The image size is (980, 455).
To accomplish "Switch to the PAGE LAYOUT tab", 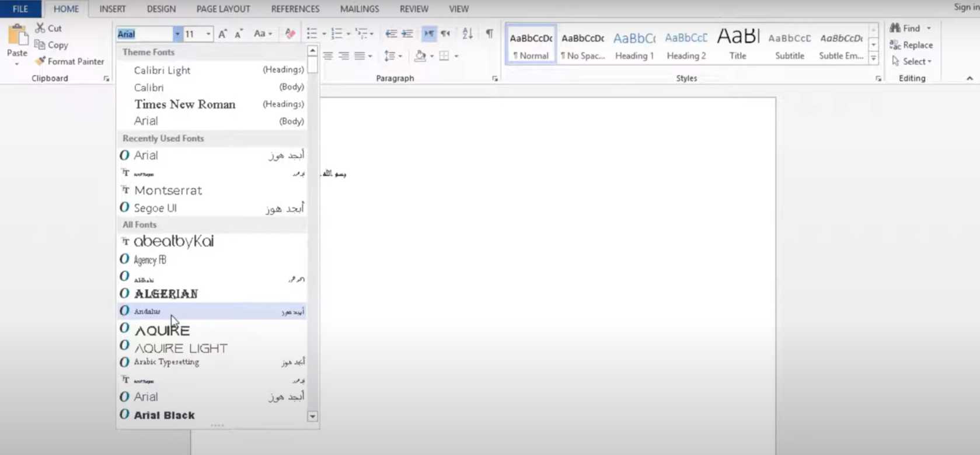I will point(223,9).
